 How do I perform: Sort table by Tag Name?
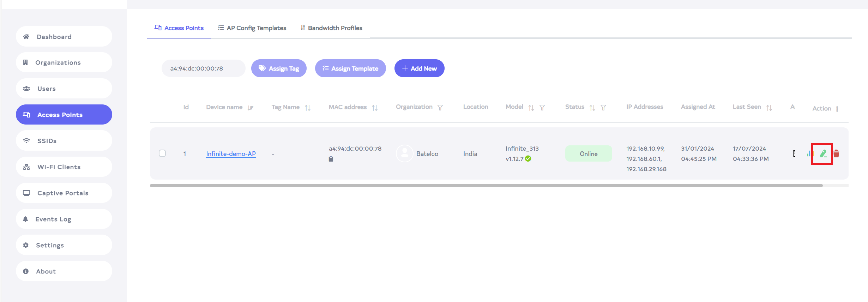coord(307,108)
